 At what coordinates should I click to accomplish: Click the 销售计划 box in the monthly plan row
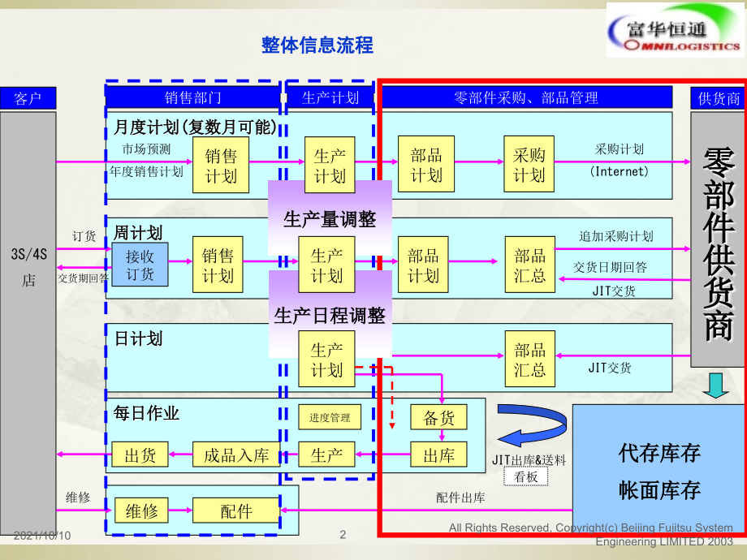221,165
